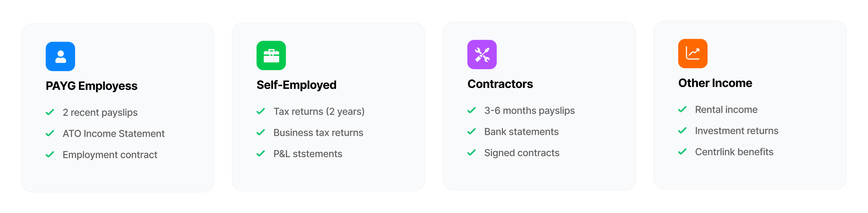Select the Other Income heading
Viewport: 868px width, 213px height.
(x=715, y=83)
